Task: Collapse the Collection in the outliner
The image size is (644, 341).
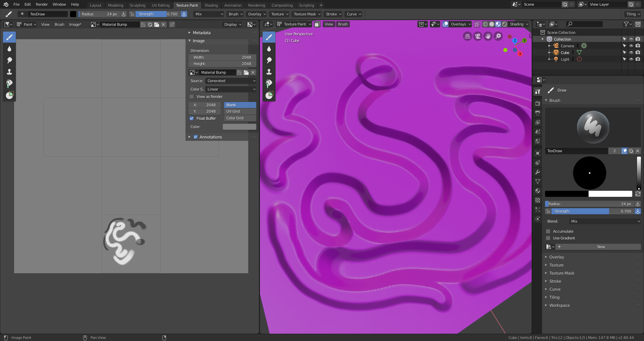Action: (543, 39)
